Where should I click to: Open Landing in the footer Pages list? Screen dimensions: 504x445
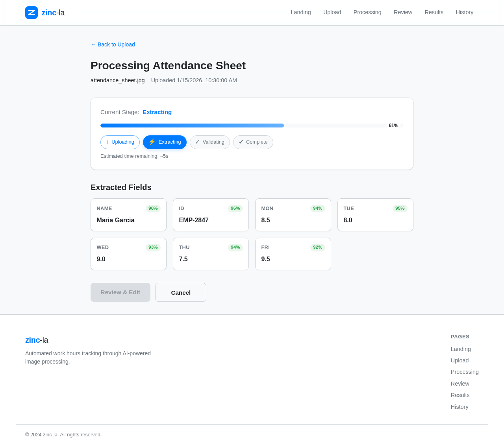pos(461,349)
